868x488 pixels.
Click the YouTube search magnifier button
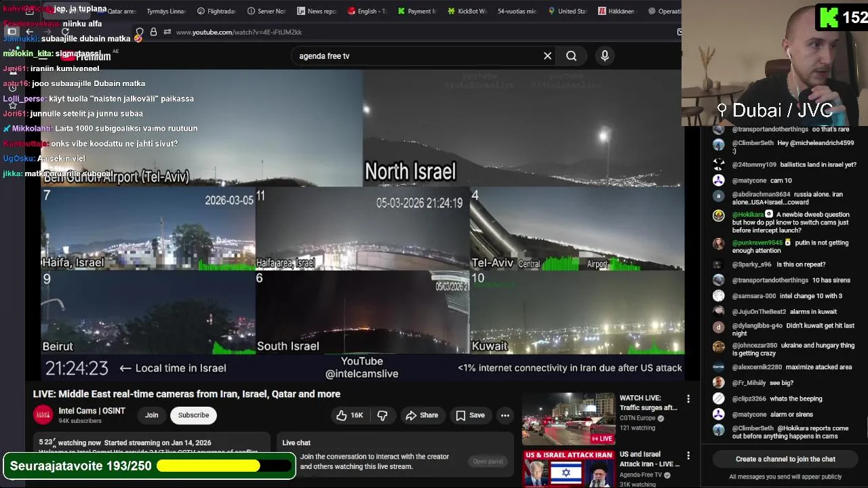(x=572, y=56)
